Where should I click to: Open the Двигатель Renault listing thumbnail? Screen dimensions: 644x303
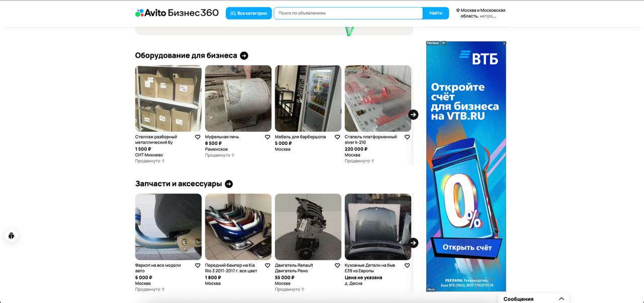[308, 227]
